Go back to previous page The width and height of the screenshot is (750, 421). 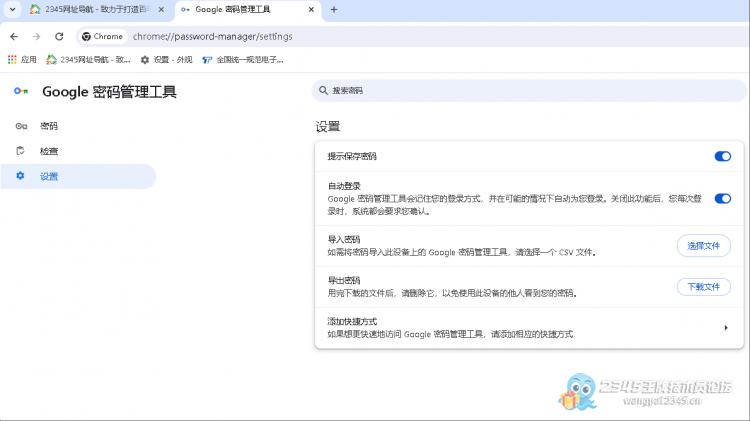coord(14,36)
